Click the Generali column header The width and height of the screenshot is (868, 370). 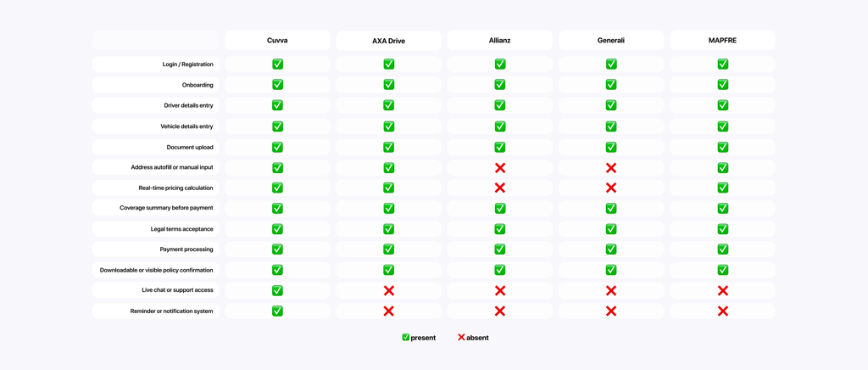[x=611, y=41]
